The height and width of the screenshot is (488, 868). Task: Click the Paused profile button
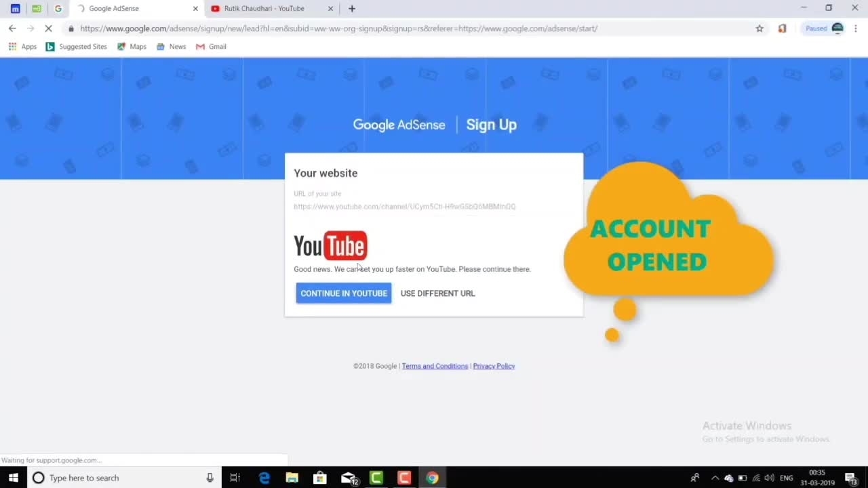pos(823,28)
